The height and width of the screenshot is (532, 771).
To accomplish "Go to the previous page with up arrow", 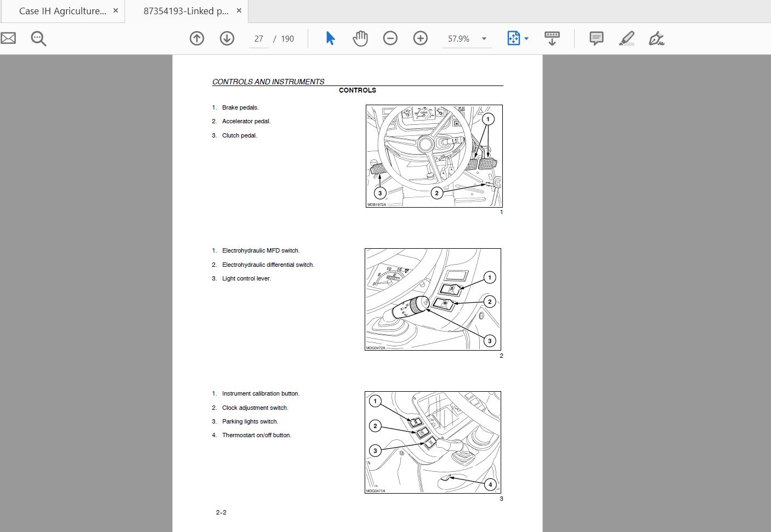I will pos(196,38).
